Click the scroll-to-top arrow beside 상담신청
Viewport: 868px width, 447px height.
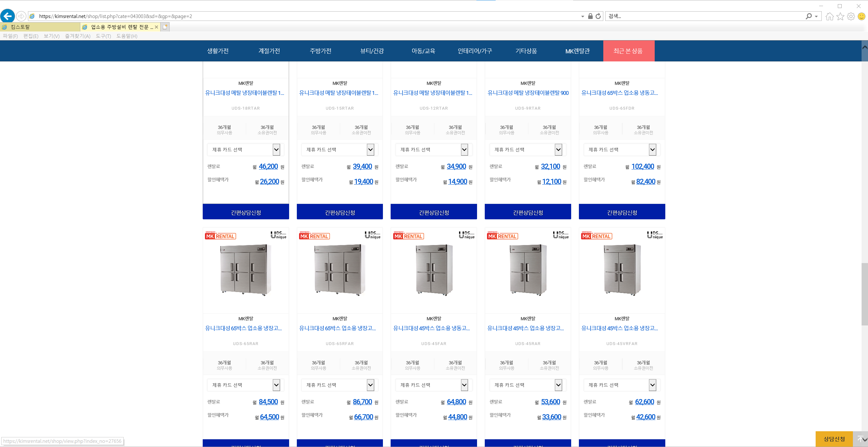[860, 439]
